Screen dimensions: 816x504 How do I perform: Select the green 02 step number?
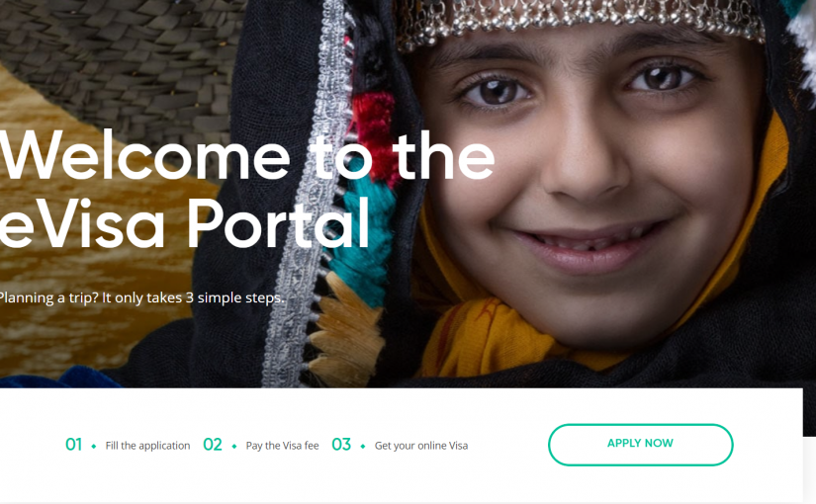pos(213,445)
